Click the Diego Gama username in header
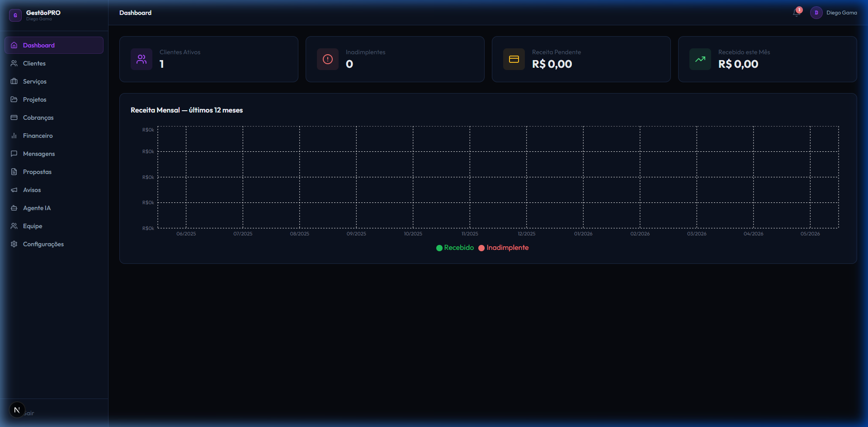The width and height of the screenshot is (868, 427). tap(841, 13)
